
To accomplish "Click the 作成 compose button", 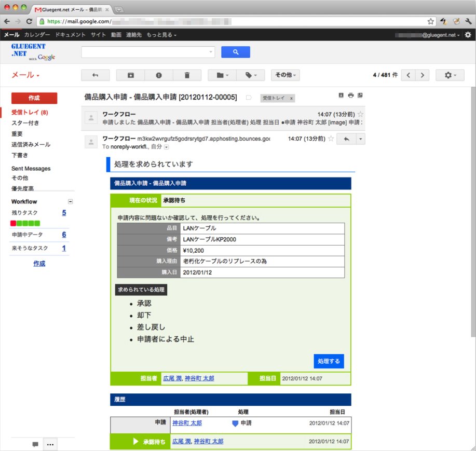I will (34, 98).
